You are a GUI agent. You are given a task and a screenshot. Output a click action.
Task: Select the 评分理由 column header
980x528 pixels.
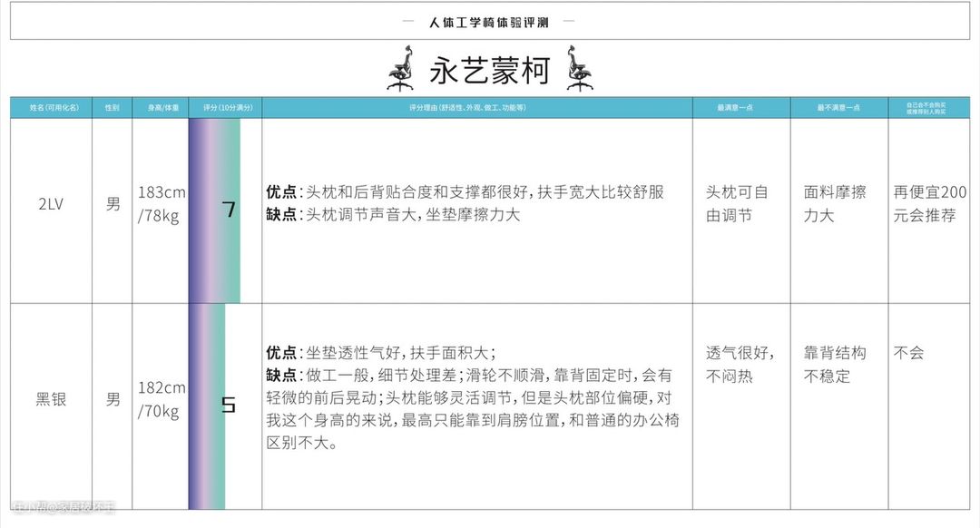[x=477, y=107]
